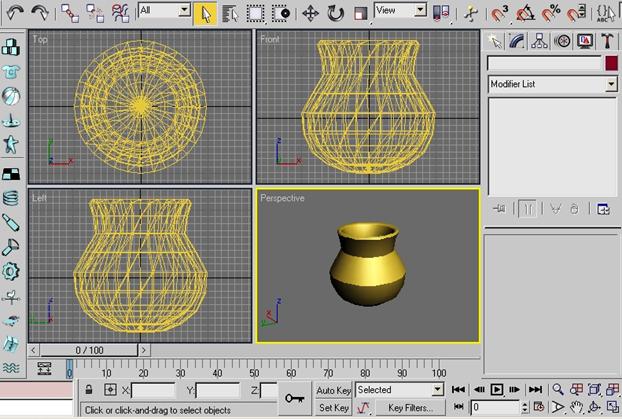Toggle the Percent Snap magnet

[551, 13]
